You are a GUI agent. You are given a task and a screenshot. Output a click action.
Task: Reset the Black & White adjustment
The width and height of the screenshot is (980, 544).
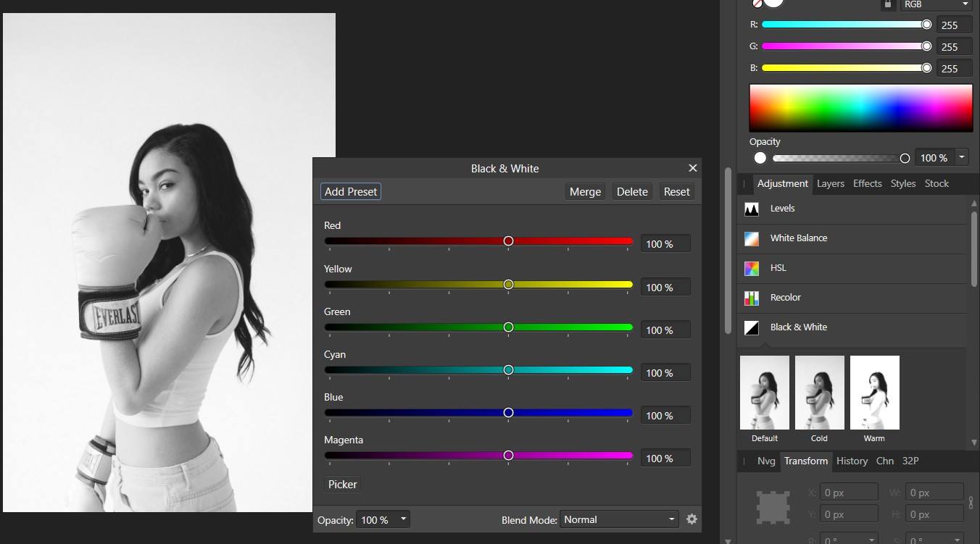[x=676, y=191]
